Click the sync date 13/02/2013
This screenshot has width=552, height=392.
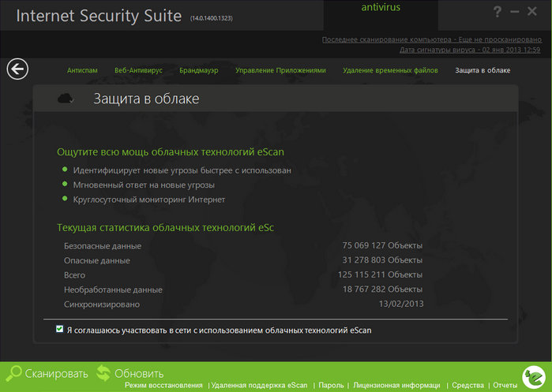(x=401, y=304)
